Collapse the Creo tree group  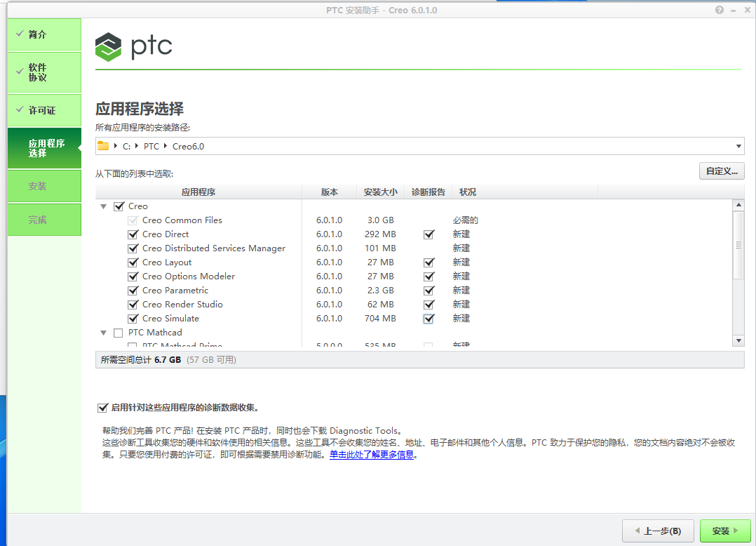pyautogui.click(x=103, y=206)
